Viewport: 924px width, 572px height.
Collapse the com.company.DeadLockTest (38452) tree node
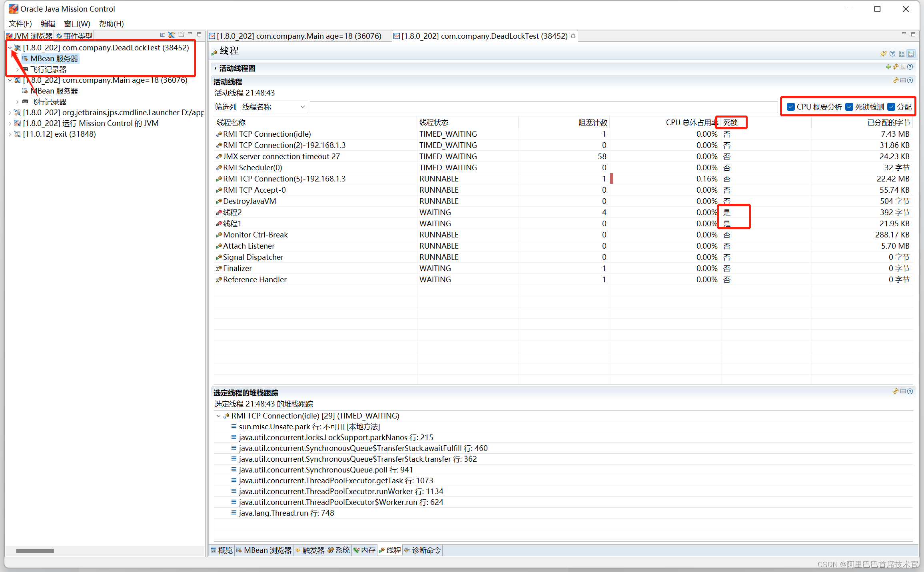tap(10, 48)
